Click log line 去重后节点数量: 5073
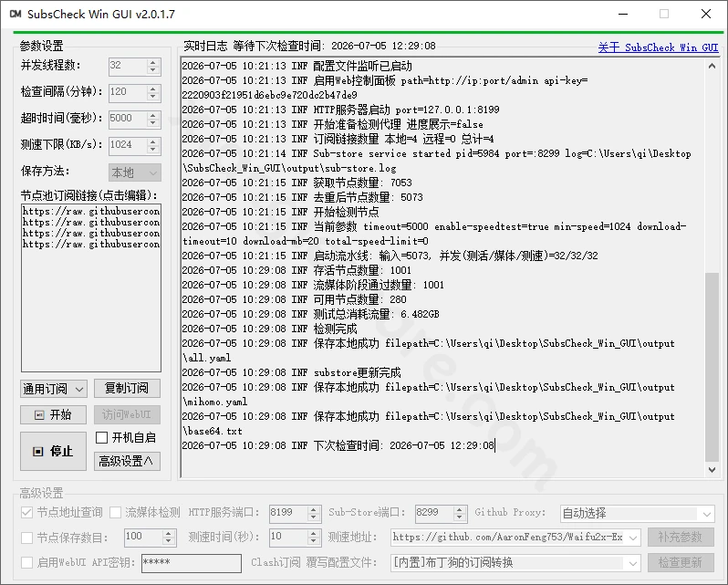This screenshot has width=728, height=585. [302, 197]
